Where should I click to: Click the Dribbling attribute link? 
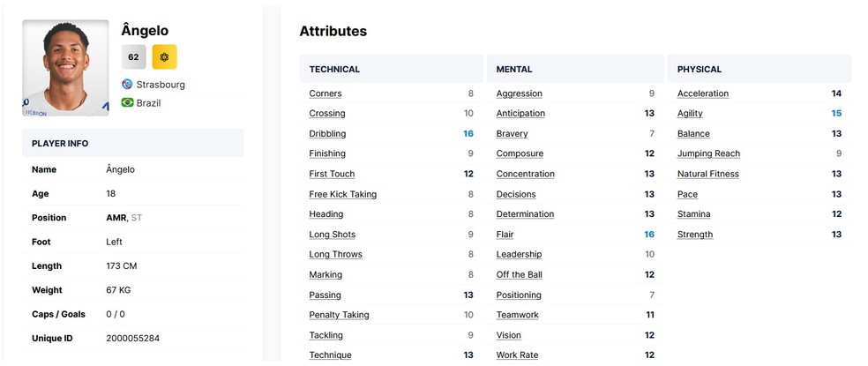327,134
